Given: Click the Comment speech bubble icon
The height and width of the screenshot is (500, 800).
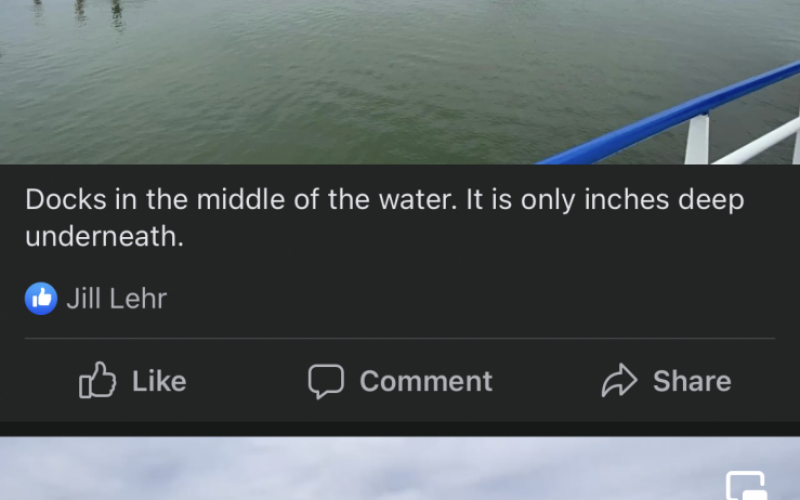Looking at the screenshot, I should coord(325,381).
